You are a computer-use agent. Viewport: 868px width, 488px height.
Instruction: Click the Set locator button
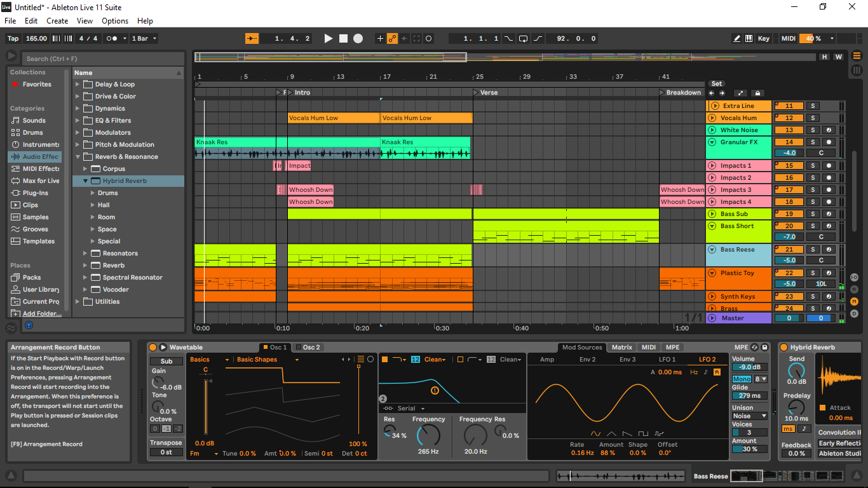click(x=717, y=84)
